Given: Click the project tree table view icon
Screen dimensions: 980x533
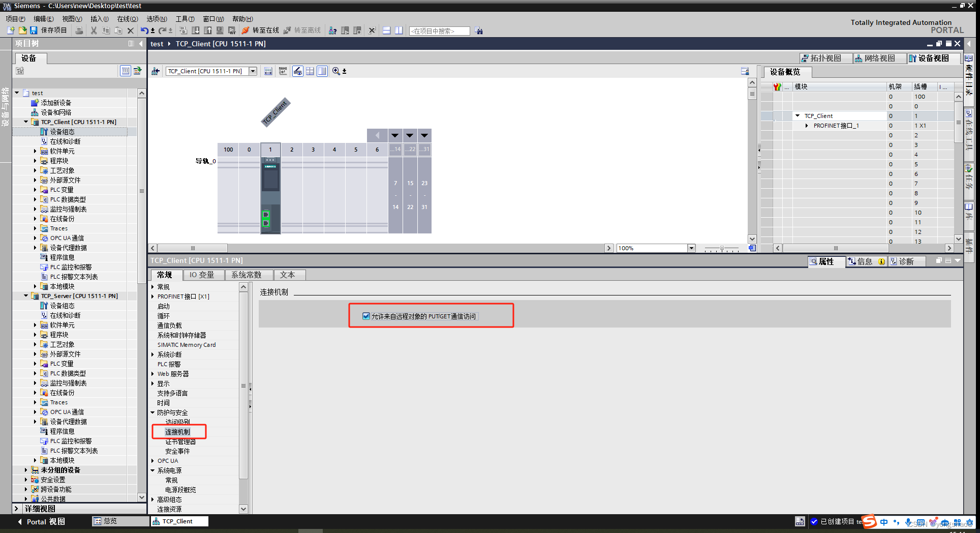Looking at the screenshot, I should tap(125, 71).
